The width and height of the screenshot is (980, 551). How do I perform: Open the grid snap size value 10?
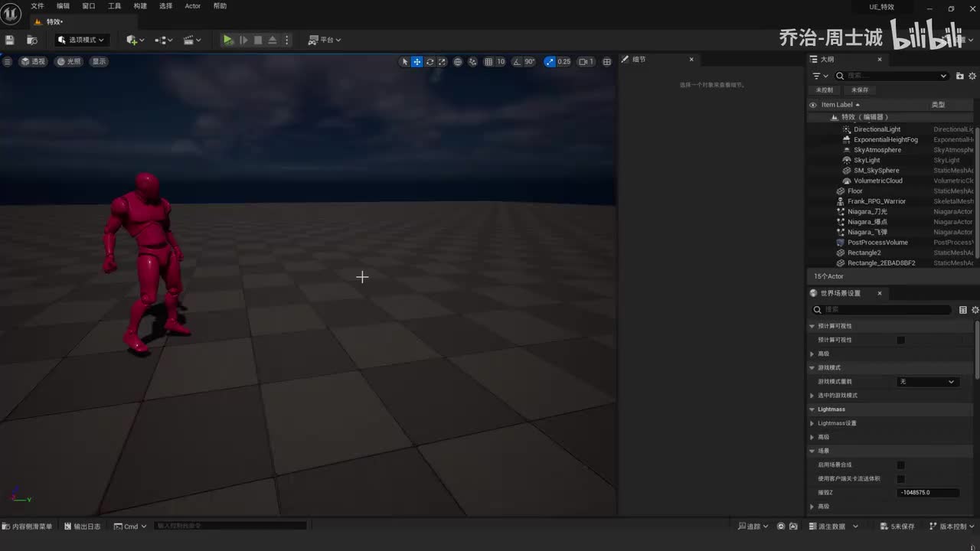point(501,62)
